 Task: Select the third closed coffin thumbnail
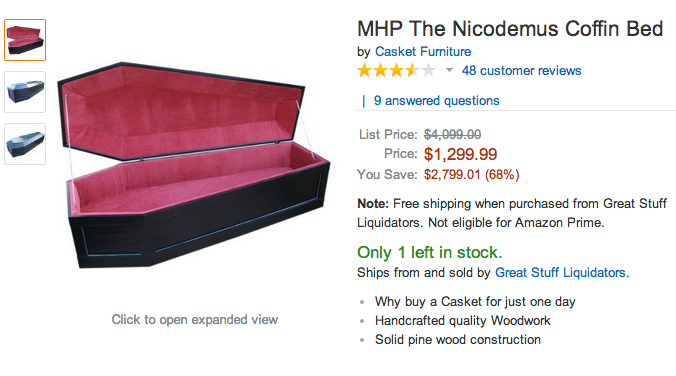(25, 144)
